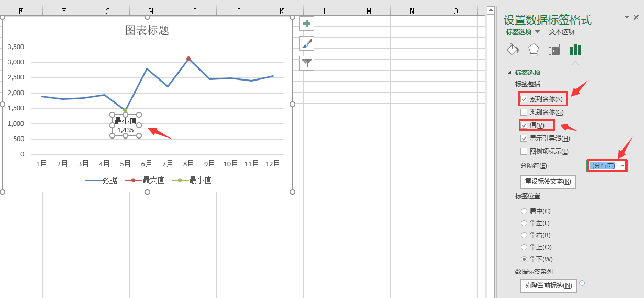Select the 靠上(O) label position
This screenshot has height=298, width=644.
click(524, 247)
